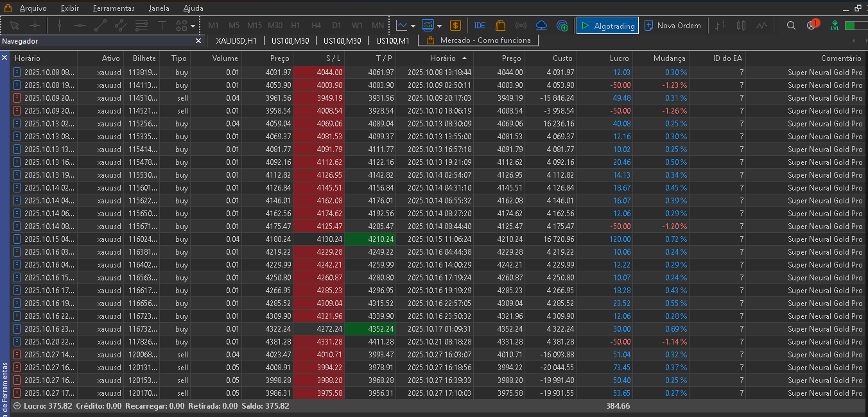Switch chart to H4 timeframe

tap(316, 26)
